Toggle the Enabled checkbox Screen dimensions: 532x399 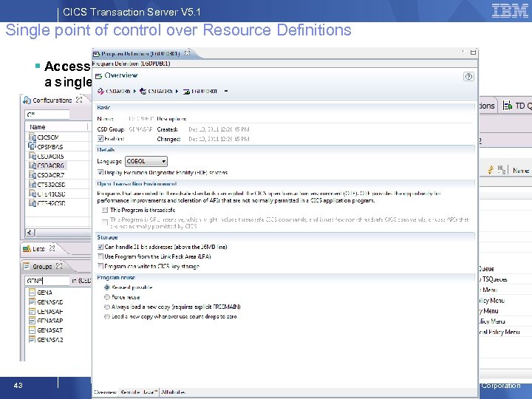[x=100, y=138]
